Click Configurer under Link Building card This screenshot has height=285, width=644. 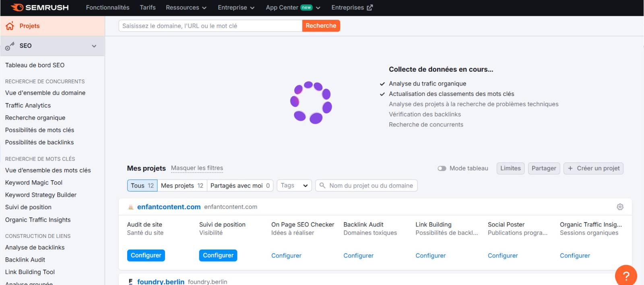431,256
